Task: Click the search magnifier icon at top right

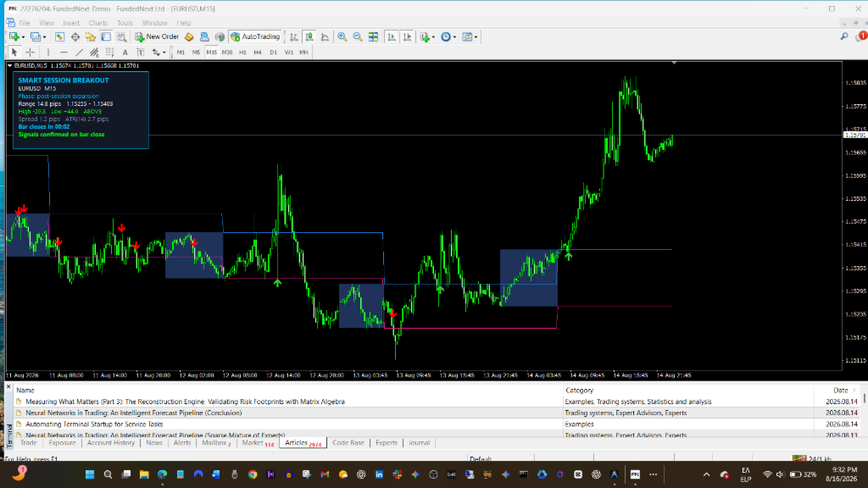Action: [843, 36]
